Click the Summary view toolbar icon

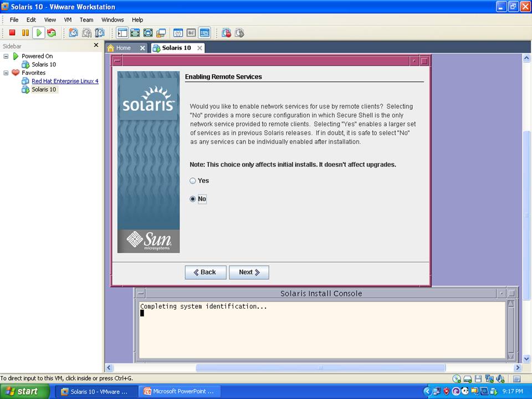[x=178, y=33]
